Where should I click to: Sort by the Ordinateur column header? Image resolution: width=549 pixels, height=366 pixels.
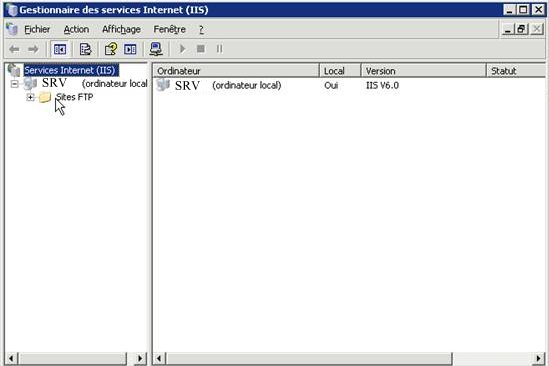[x=236, y=71]
